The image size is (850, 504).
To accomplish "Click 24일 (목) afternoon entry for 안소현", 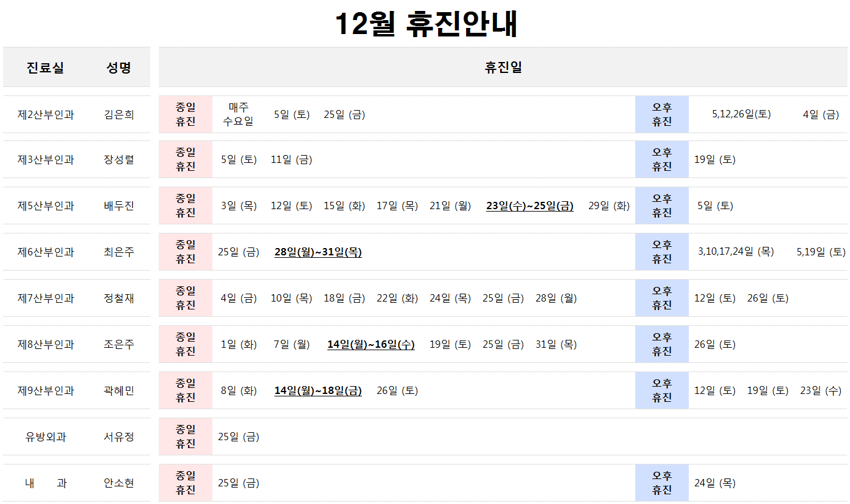I will (x=715, y=483).
